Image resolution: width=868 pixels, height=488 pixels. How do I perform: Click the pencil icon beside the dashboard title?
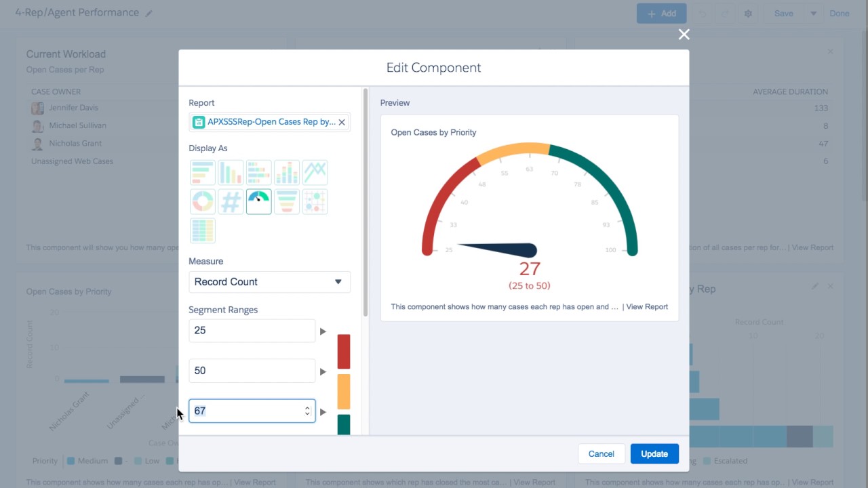tap(149, 14)
